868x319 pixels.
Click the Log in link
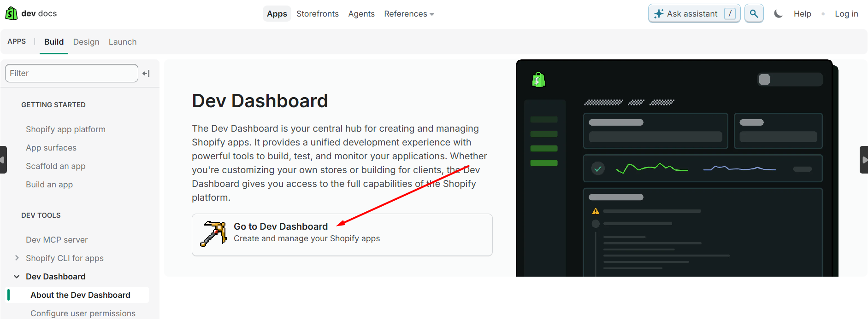[846, 14]
